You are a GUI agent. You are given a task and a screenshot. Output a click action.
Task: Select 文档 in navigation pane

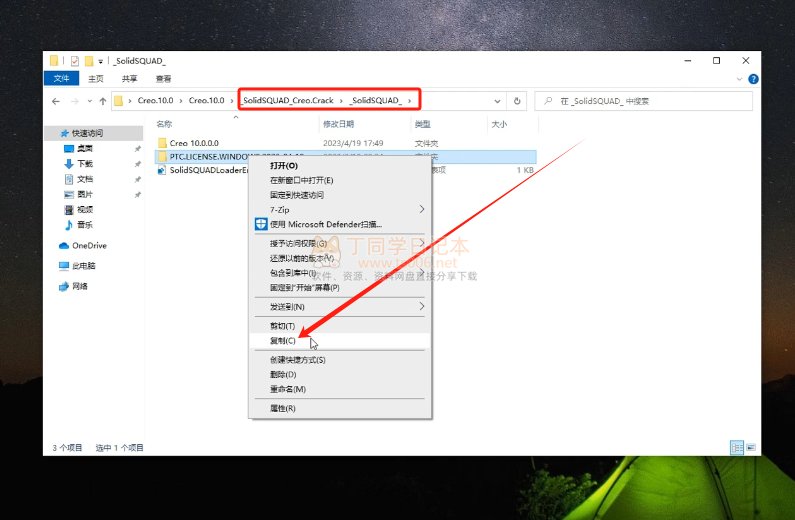[84, 179]
